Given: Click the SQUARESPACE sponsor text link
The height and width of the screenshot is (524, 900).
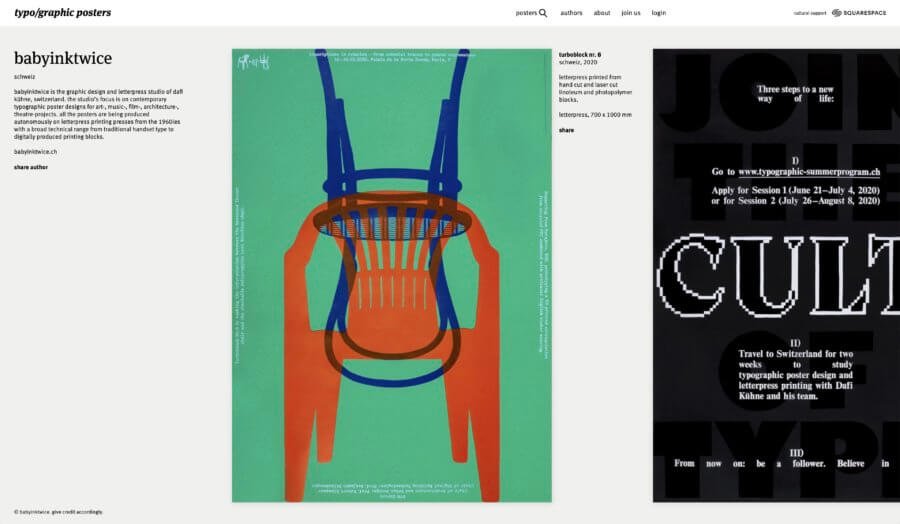Looking at the screenshot, I should [x=865, y=13].
